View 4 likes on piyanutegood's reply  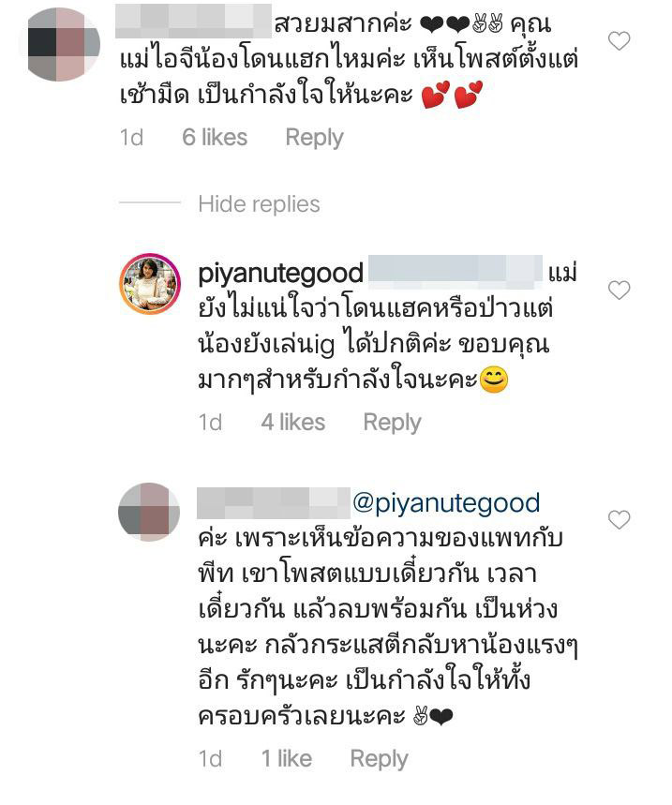293,422
